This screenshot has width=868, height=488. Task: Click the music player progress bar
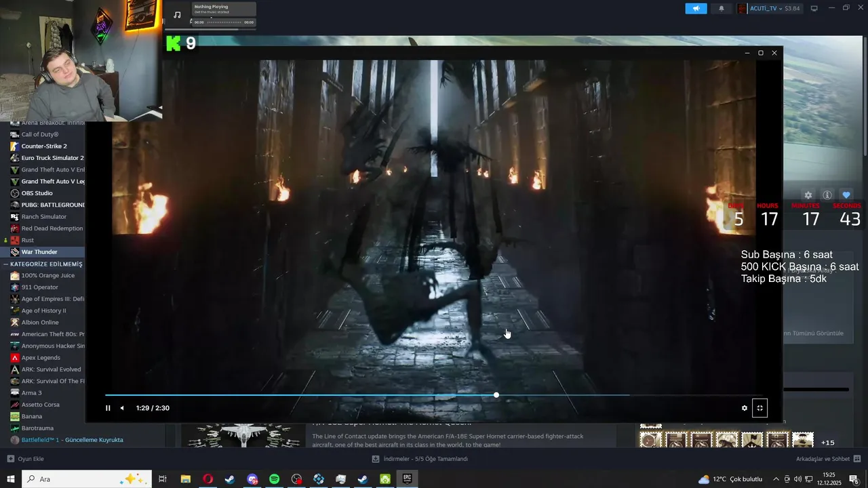click(224, 22)
